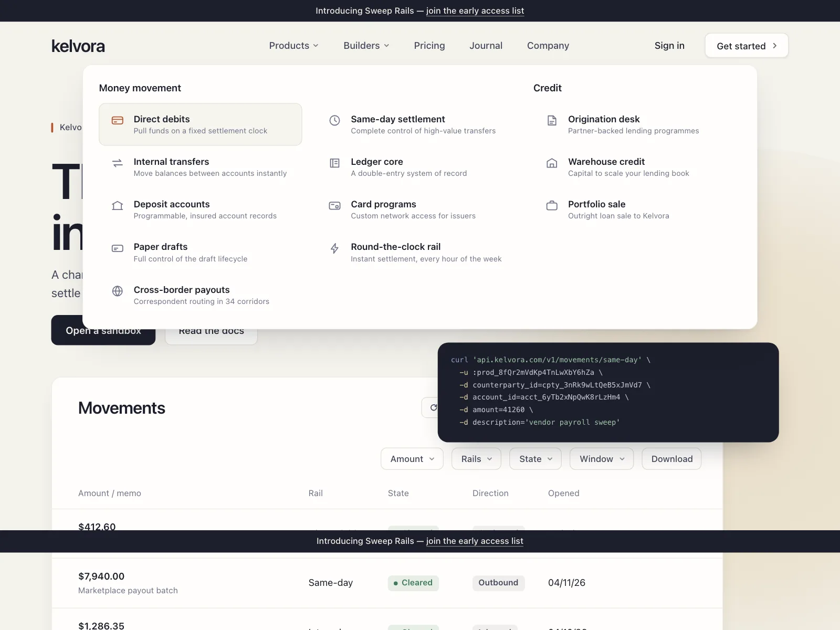Select Company in the navigation bar
The height and width of the screenshot is (630, 840).
pos(548,46)
